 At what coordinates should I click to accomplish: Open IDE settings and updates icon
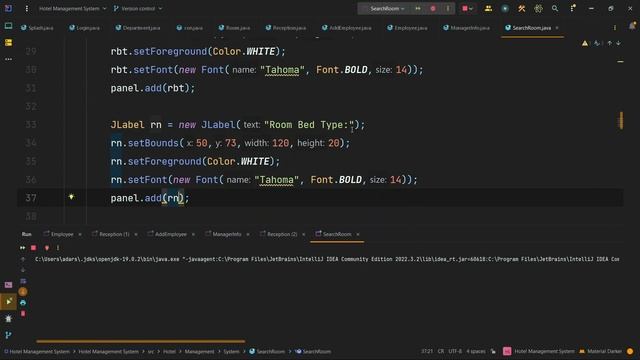point(573,8)
